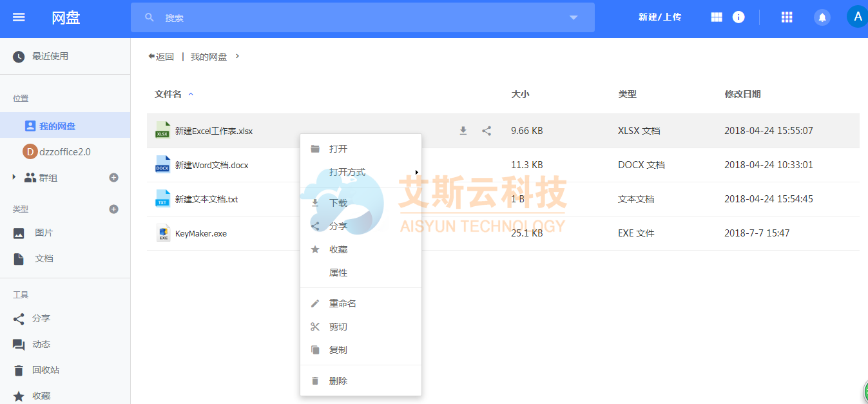This screenshot has height=404, width=868.
Task: Choose 复制 from the context menu
Action: pos(338,350)
